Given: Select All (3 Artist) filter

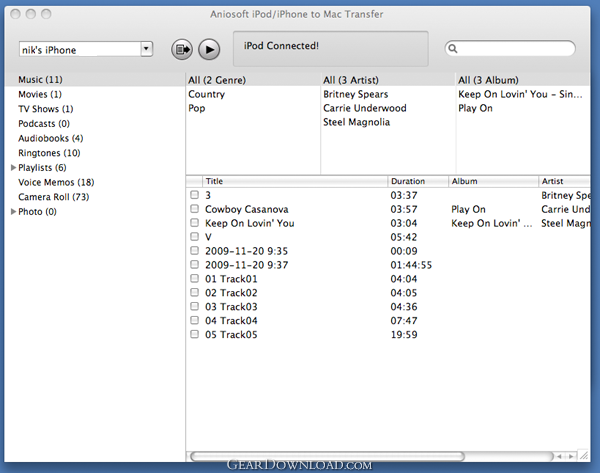Looking at the screenshot, I should pyautogui.click(x=351, y=80).
